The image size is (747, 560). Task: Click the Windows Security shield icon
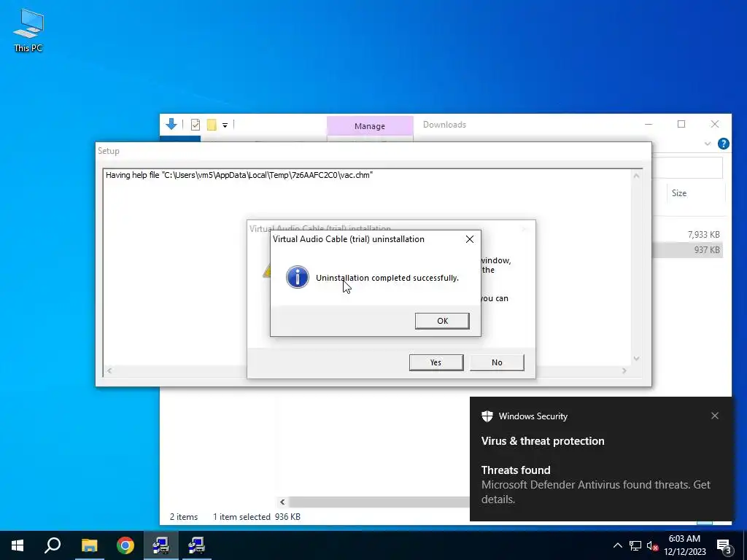tap(487, 416)
